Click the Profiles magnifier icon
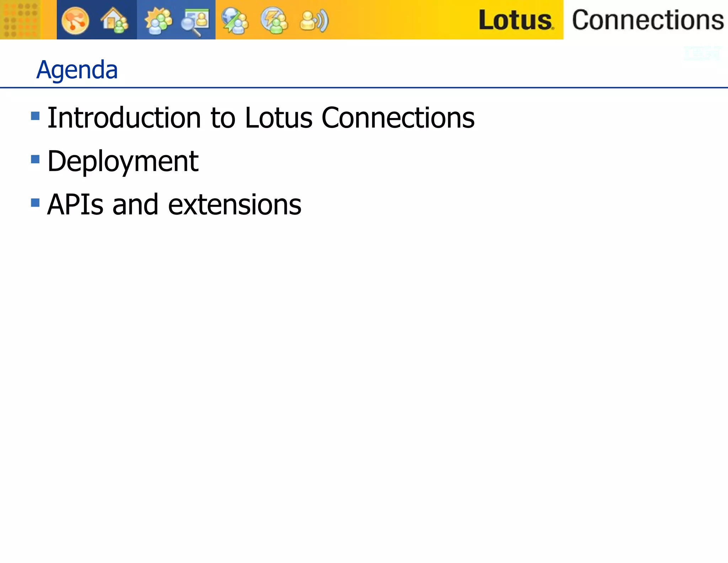The height and width of the screenshot is (563, 728). pos(195,21)
